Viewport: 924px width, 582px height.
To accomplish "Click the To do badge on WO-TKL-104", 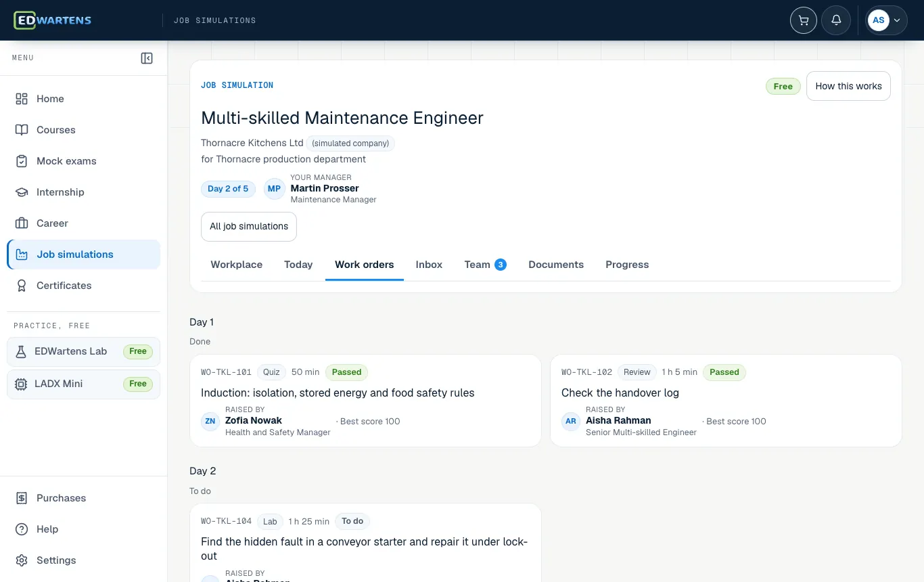I will [x=352, y=521].
